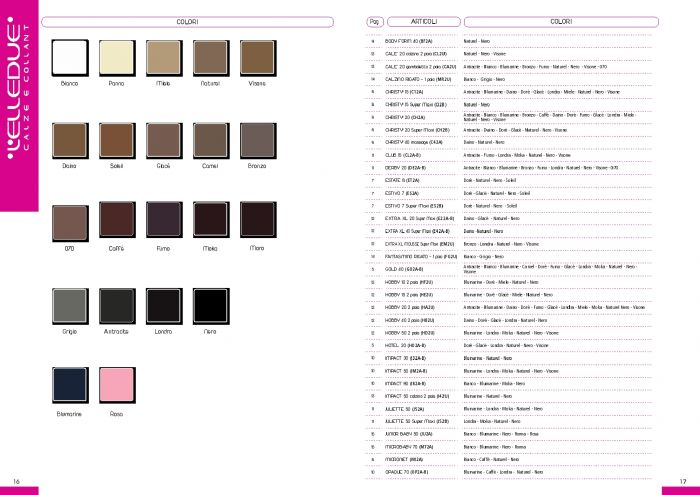Click the 'Bianco' label text
This screenshot has width=700, height=495.
click(69, 83)
